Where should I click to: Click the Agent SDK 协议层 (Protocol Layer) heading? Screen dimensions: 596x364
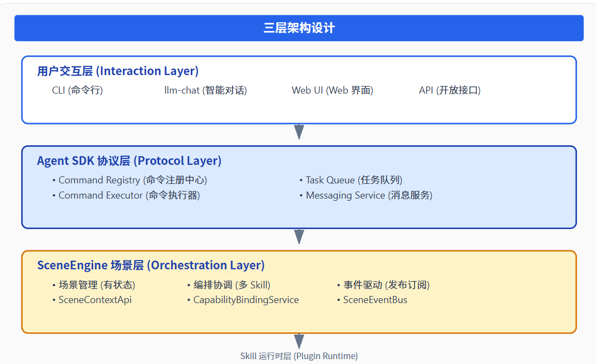129,161
